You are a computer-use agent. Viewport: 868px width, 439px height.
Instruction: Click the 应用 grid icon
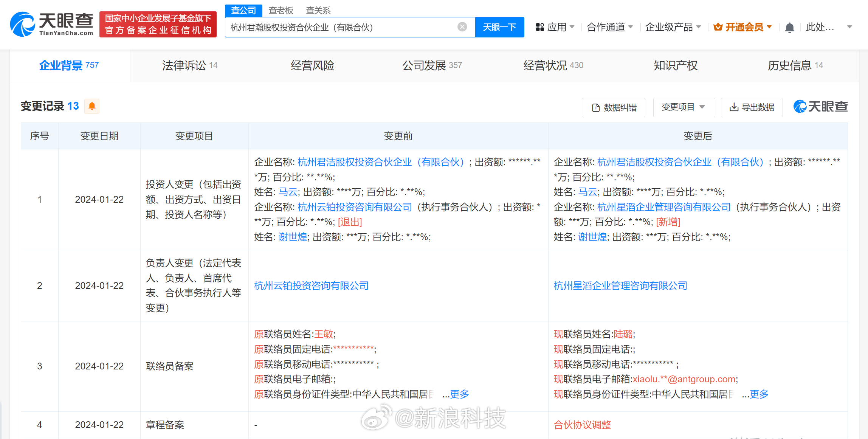coord(540,27)
